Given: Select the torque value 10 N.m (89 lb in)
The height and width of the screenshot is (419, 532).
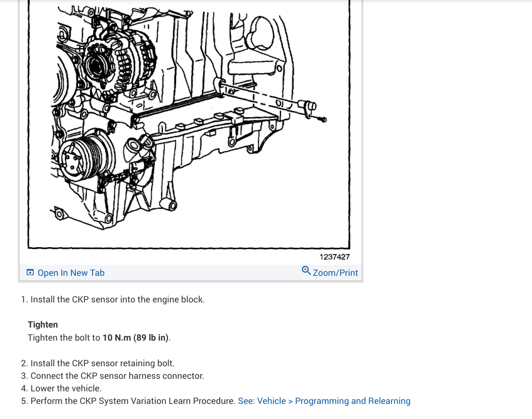Looking at the screenshot, I should pyautogui.click(x=135, y=338).
